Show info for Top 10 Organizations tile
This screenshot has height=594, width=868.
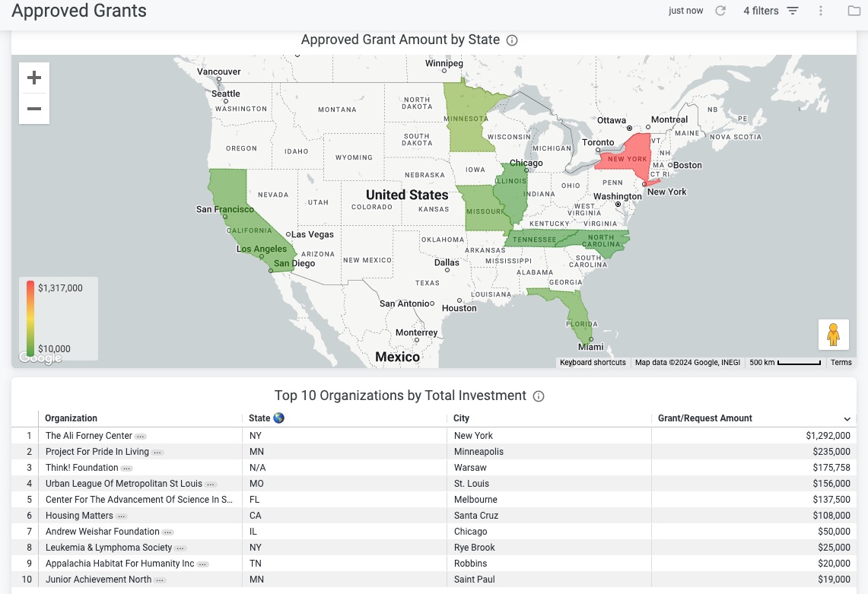[x=539, y=396]
